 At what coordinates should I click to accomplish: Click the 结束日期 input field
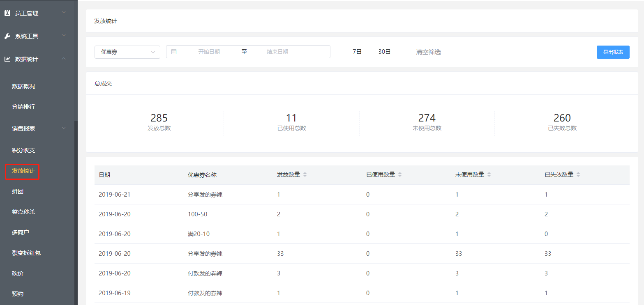pyautogui.click(x=277, y=52)
